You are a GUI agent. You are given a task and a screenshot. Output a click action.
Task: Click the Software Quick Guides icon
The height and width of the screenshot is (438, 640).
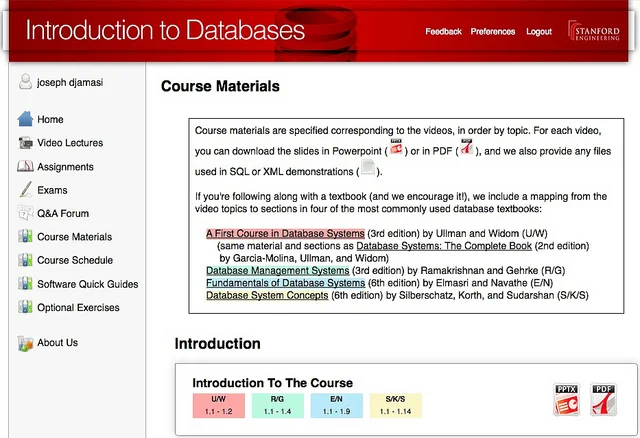coord(25,284)
